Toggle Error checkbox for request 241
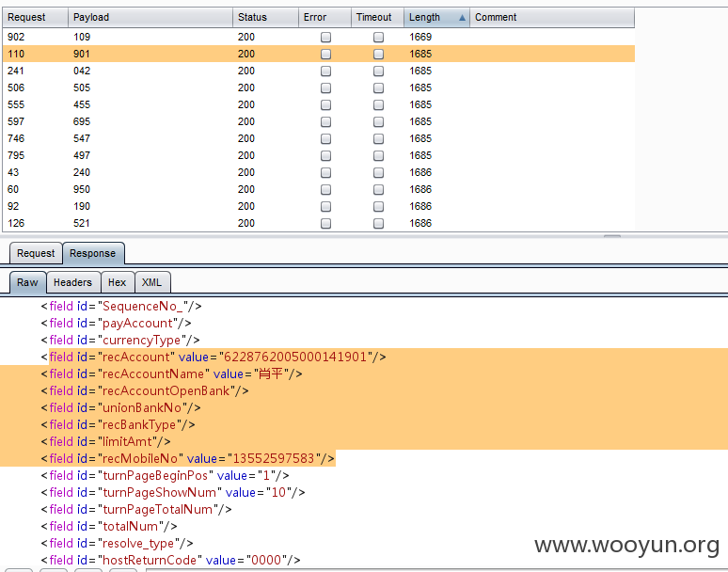This screenshot has height=572, width=728. (326, 71)
